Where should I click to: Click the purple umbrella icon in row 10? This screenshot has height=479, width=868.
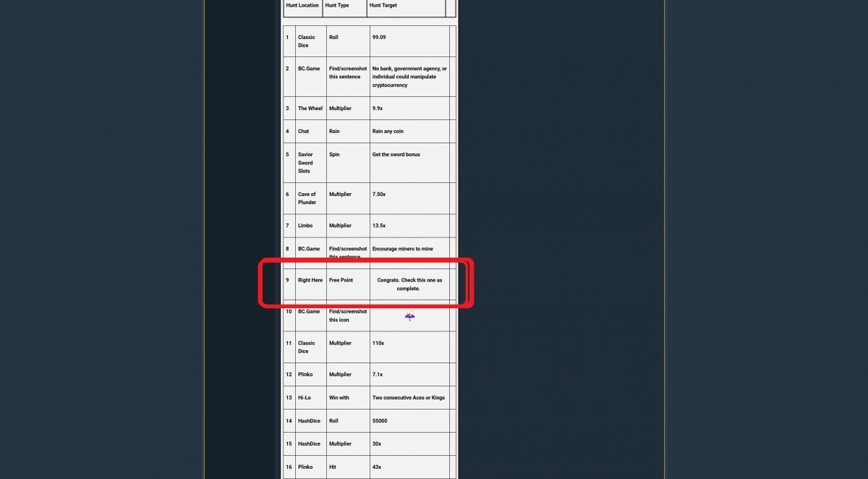[x=409, y=315]
